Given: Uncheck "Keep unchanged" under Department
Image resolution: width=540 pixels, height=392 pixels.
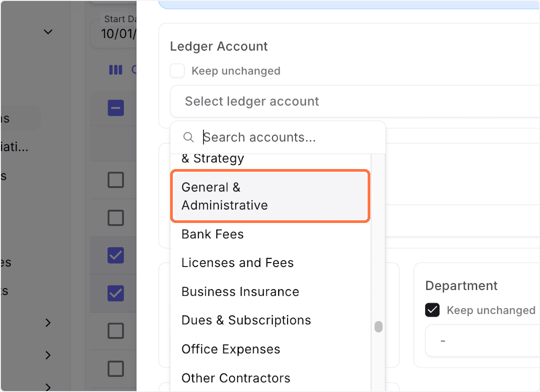Looking at the screenshot, I should pos(432,310).
